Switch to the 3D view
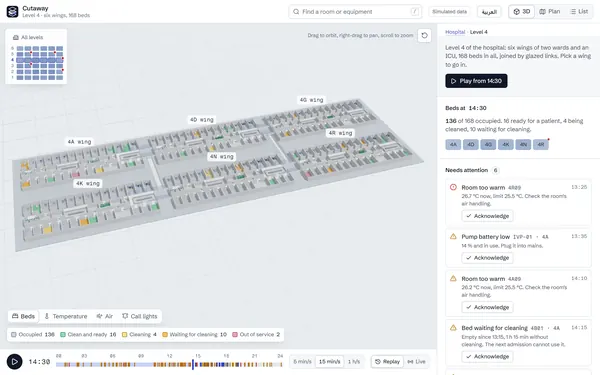The height and width of the screenshot is (375, 600). click(x=522, y=12)
